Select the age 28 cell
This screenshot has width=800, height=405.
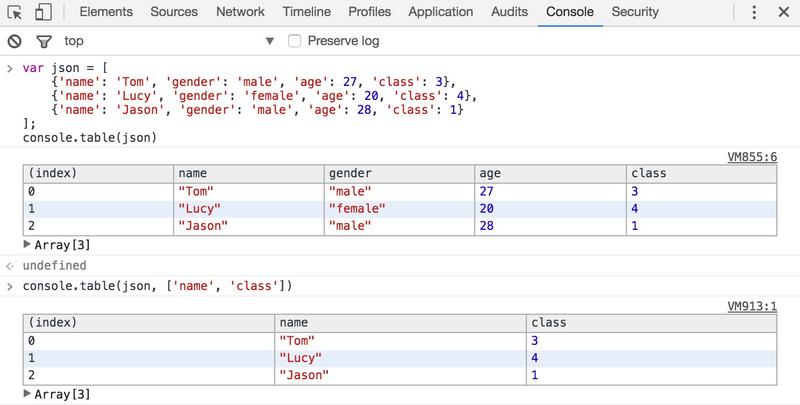pyautogui.click(x=551, y=226)
